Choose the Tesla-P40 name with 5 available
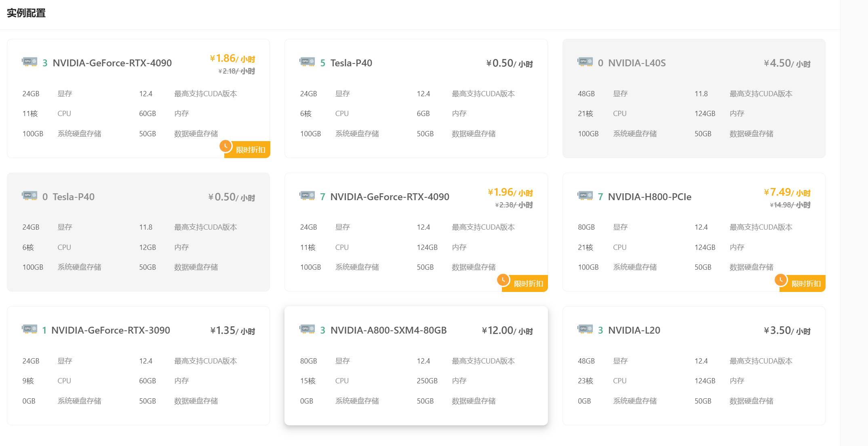This screenshot has width=868, height=446. (x=351, y=63)
